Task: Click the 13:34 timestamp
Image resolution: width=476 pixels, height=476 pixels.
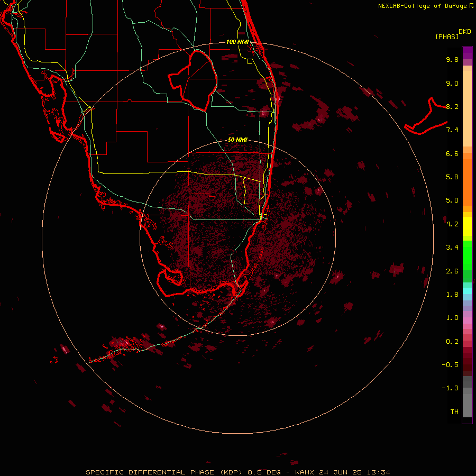Action: 378,472
